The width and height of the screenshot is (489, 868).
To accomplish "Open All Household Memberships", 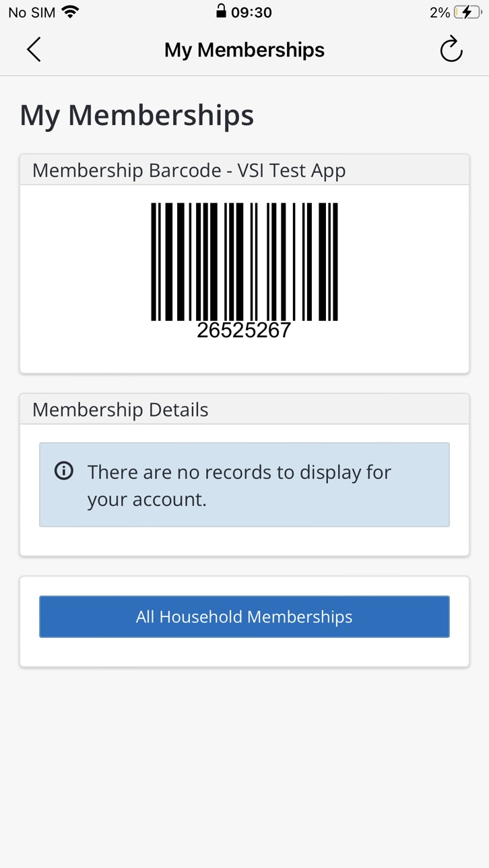I will pyautogui.click(x=244, y=616).
